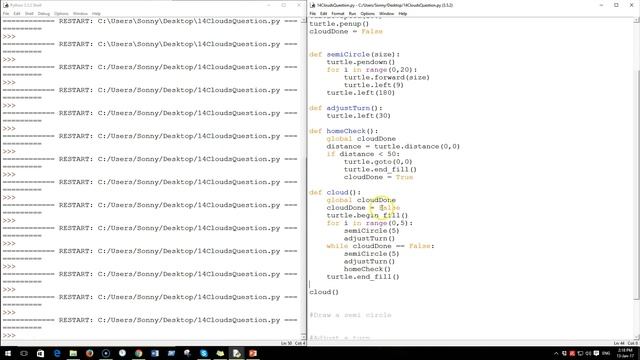Viewport: 640px width, 360px height.
Task: Launch Firefox from the taskbar
Action: click(x=89, y=353)
